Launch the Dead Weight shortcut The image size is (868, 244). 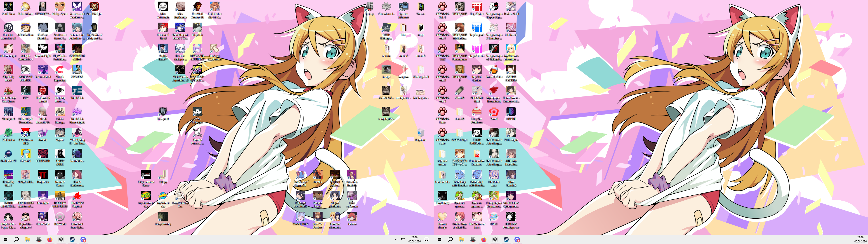[x=94, y=9]
